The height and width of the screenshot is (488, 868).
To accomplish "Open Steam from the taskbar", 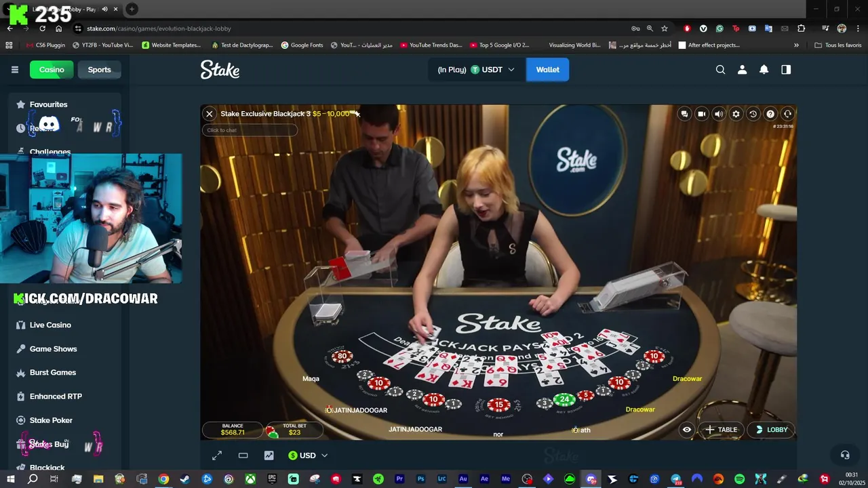I will pos(184,479).
